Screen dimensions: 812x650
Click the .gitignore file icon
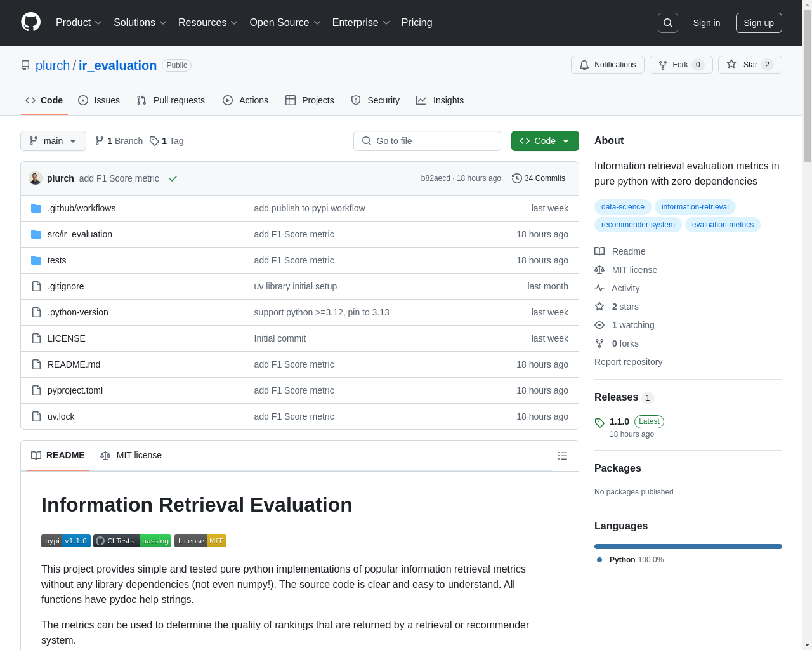click(x=36, y=286)
